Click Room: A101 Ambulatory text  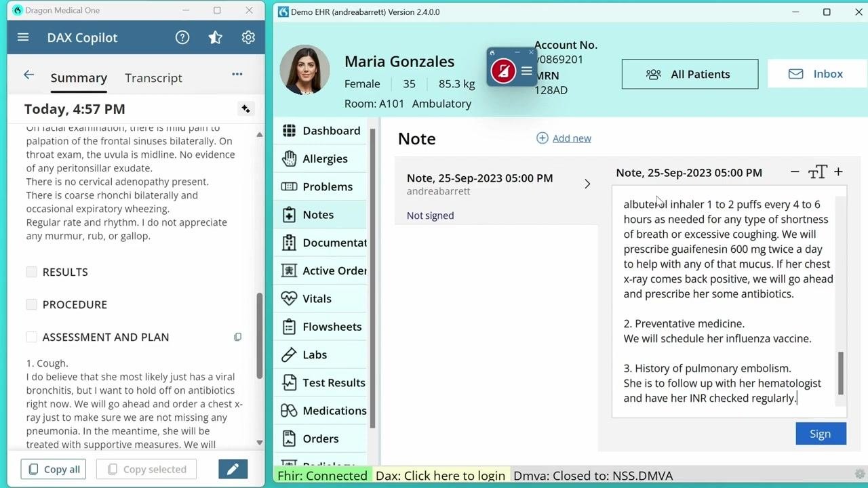click(408, 104)
